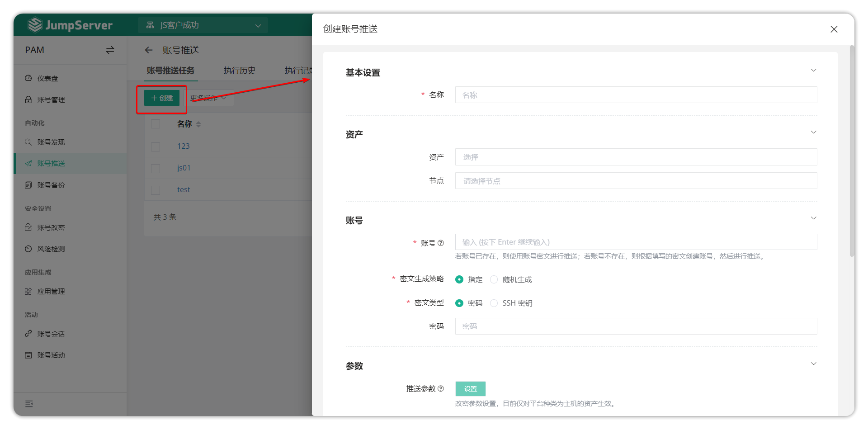Switch to the 执行记录 tab
The image size is (868, 425).
click(x=298, y=71)
